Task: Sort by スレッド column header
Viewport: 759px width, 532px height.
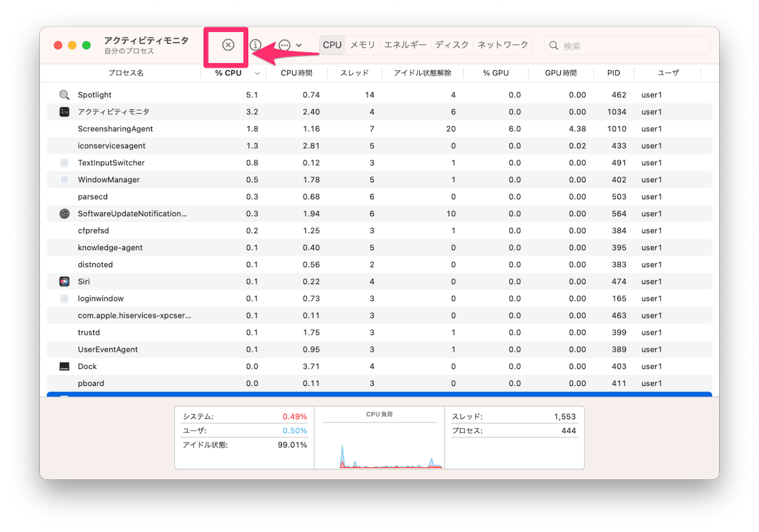Action: pos(355,73)
